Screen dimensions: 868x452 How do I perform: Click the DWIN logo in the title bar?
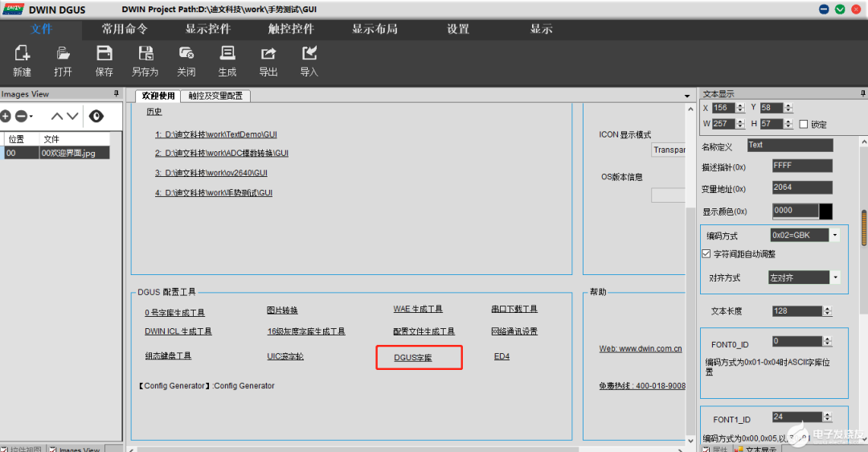pyautogui.click(x=14, y=10)
